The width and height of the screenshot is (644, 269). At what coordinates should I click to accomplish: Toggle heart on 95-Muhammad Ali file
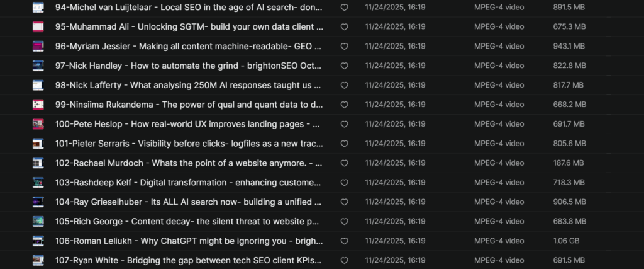point(344,27)
